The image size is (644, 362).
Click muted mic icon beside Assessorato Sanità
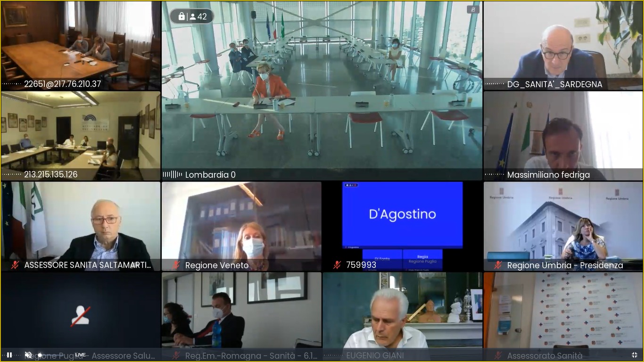(x=498, y=355)
